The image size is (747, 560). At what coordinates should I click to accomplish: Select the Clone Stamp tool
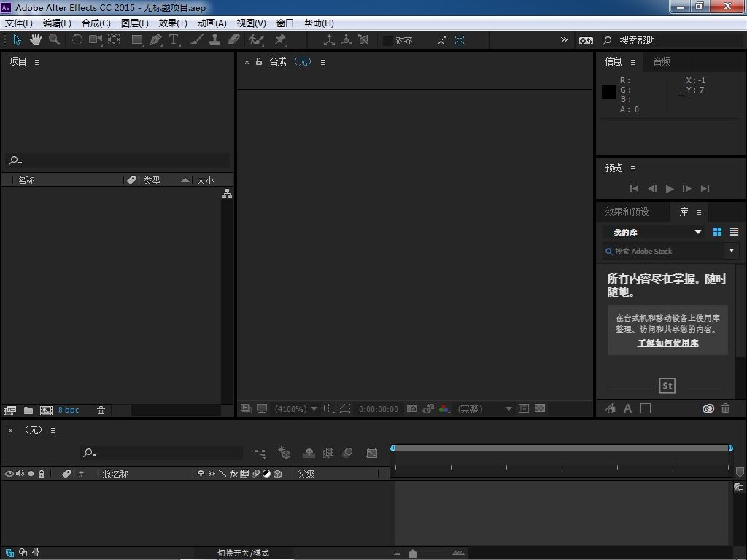(215, 40)
